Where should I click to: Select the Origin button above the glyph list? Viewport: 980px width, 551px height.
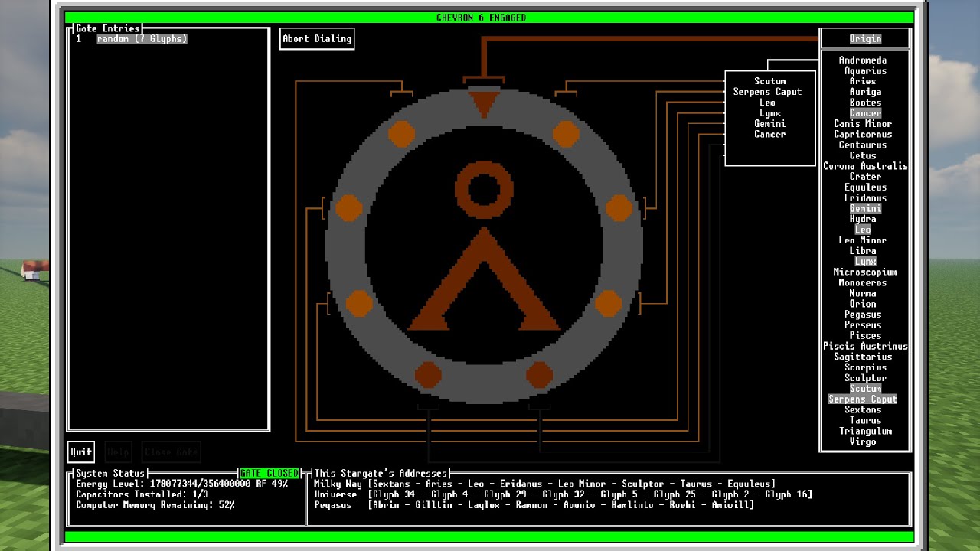pyautogui.click(x=865, y=39)
